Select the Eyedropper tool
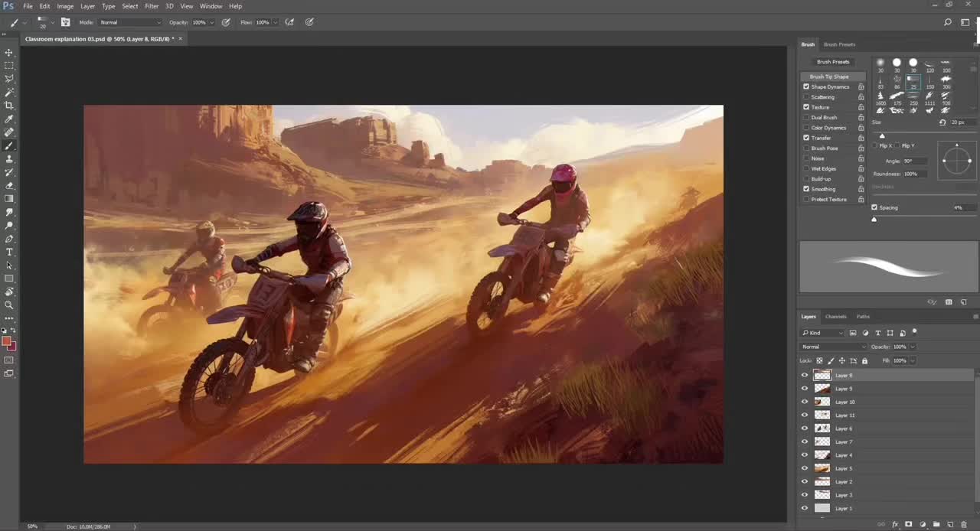Screen dimensions: 980x531 (9, 119)
